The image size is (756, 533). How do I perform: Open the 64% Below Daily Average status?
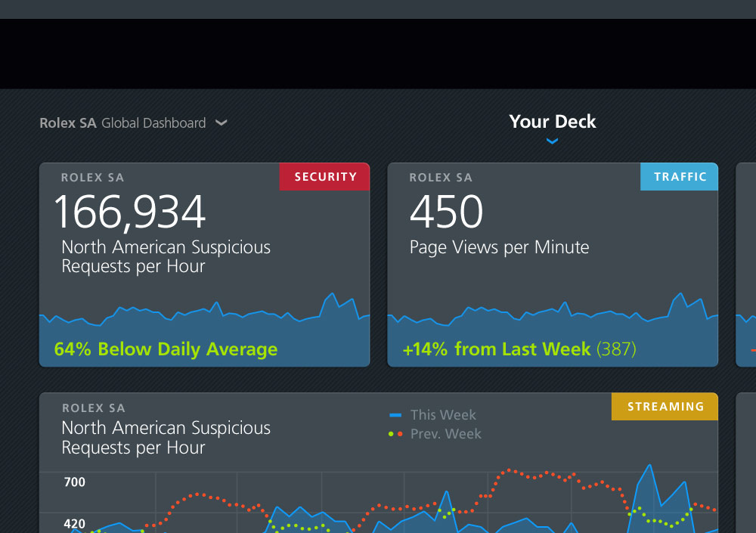pyautogui.click(x=166, y=349)
